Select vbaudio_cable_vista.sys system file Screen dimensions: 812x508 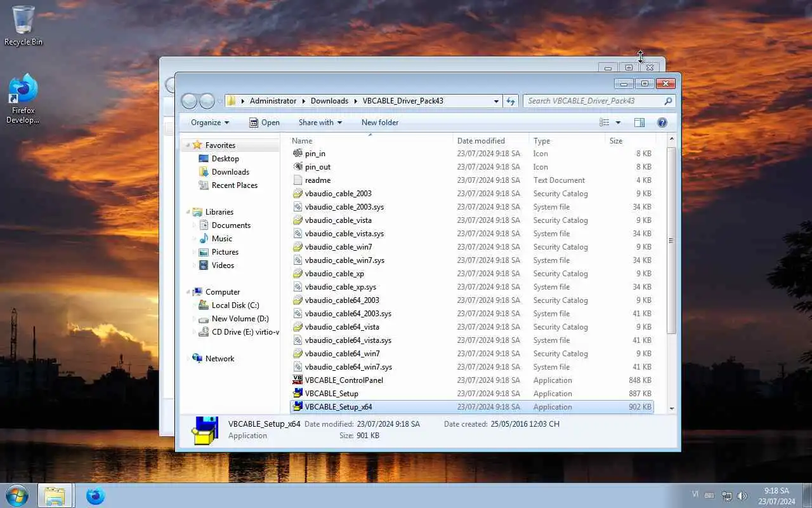click(471, 234)
